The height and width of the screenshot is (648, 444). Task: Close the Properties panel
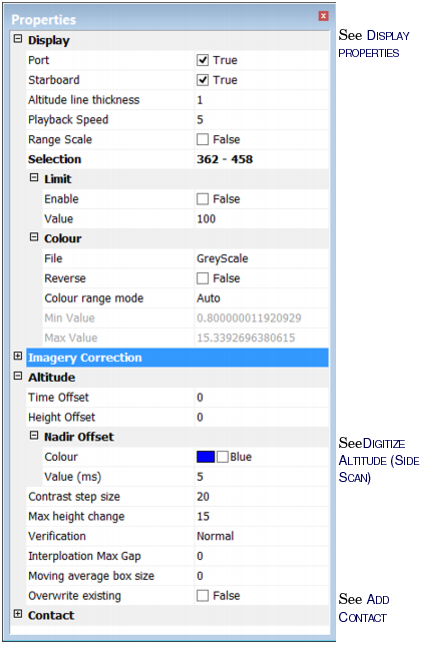pos(323,16)
